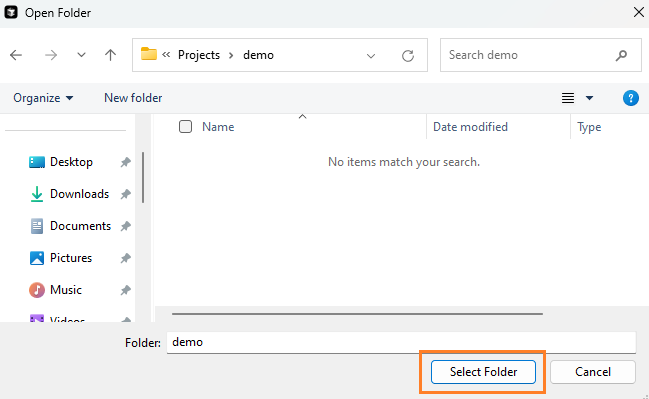This screenshot has height=399, width=649.
Task: Click the Search demo field
Action: 541,55
